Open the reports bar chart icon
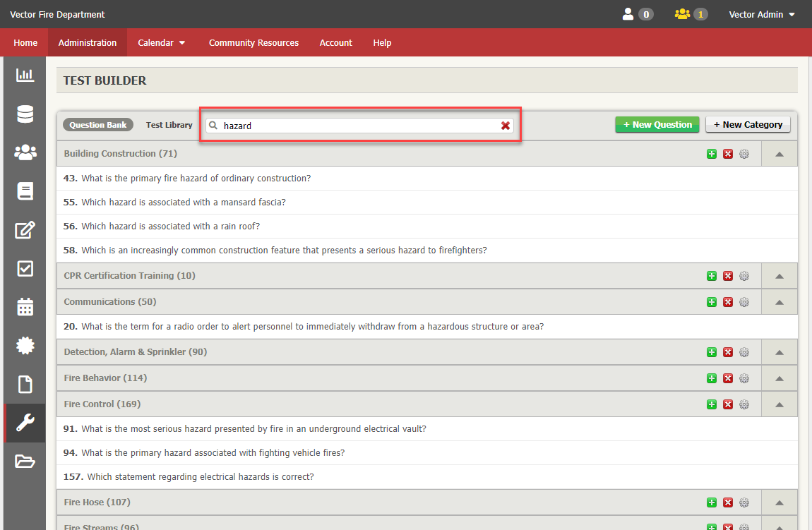Screen dimensions: 812x530 click(25, 76)
